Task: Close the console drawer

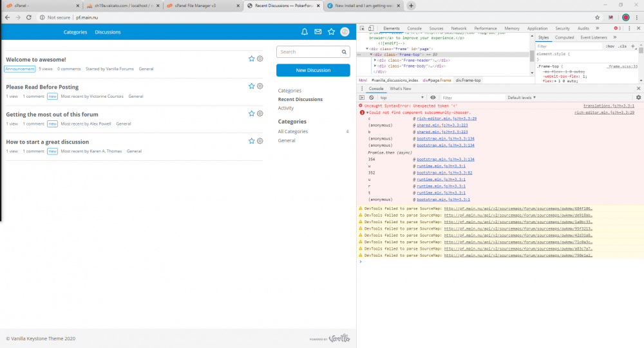Action: click(638, 89)
